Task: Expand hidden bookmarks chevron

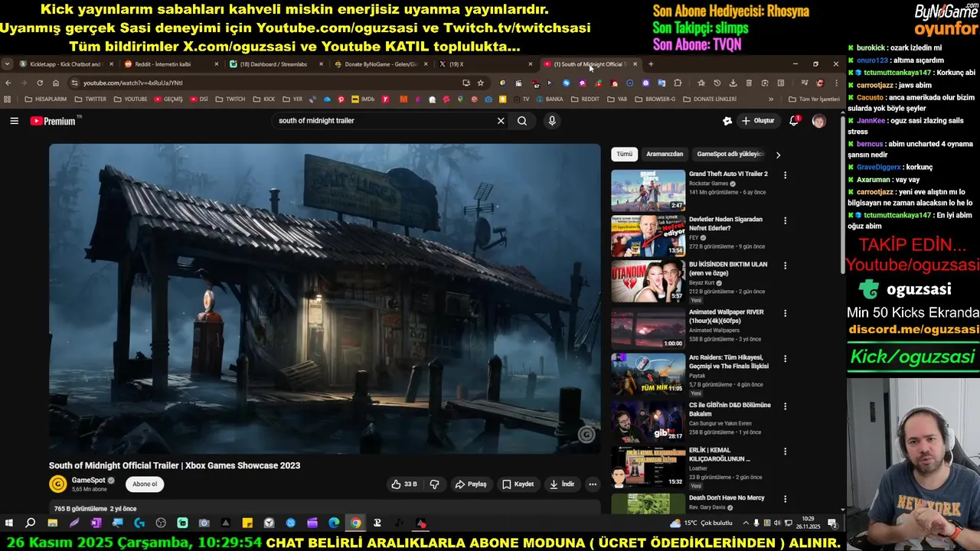Action: [771, 99]
